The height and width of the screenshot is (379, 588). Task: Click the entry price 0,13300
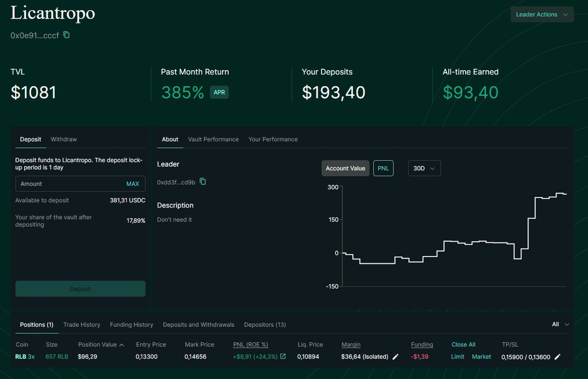click(x=147, y=356)
